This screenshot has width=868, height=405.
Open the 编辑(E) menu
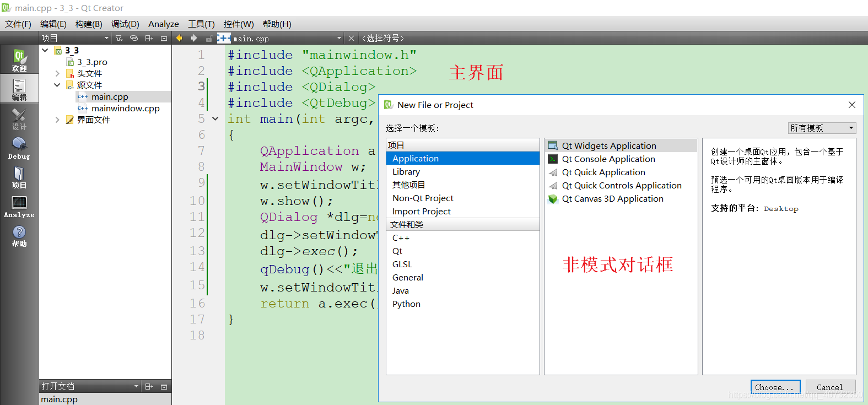click(53, 24)
